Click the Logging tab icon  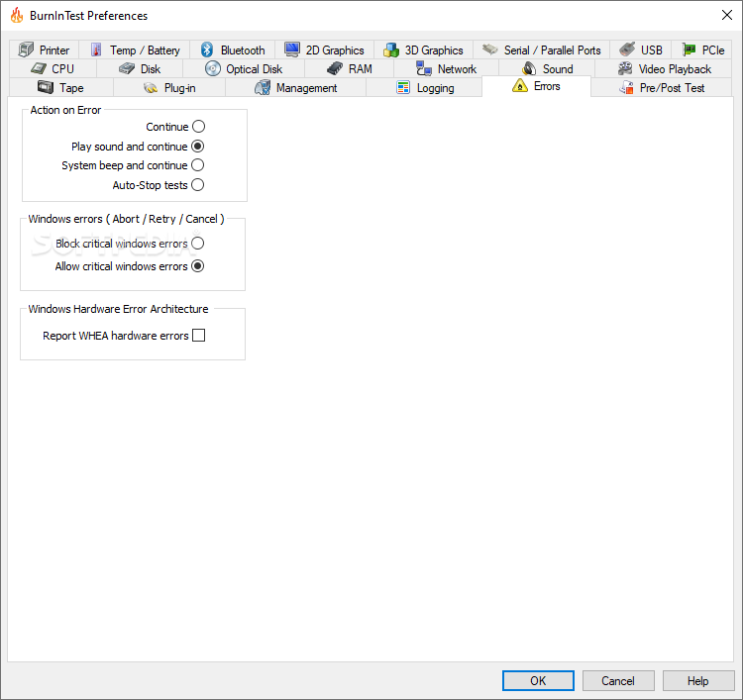click(403, 87)
